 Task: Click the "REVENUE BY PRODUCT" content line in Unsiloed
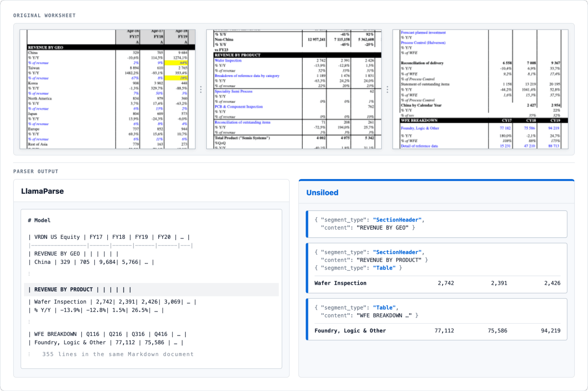374,260
